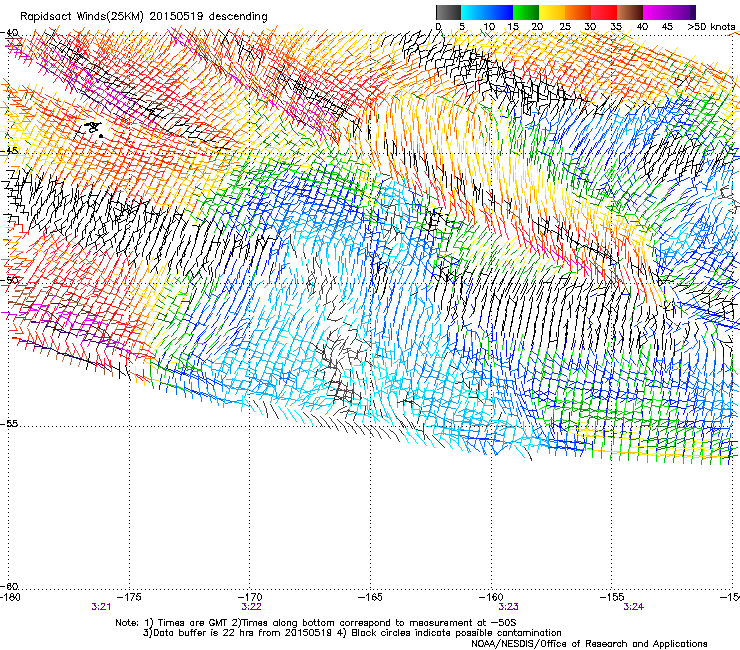Click the 'NOAA/NESDIS/Office of Research and Applications' credit
The height and width of the screenshot is (650, 740).
pos(589,644)
